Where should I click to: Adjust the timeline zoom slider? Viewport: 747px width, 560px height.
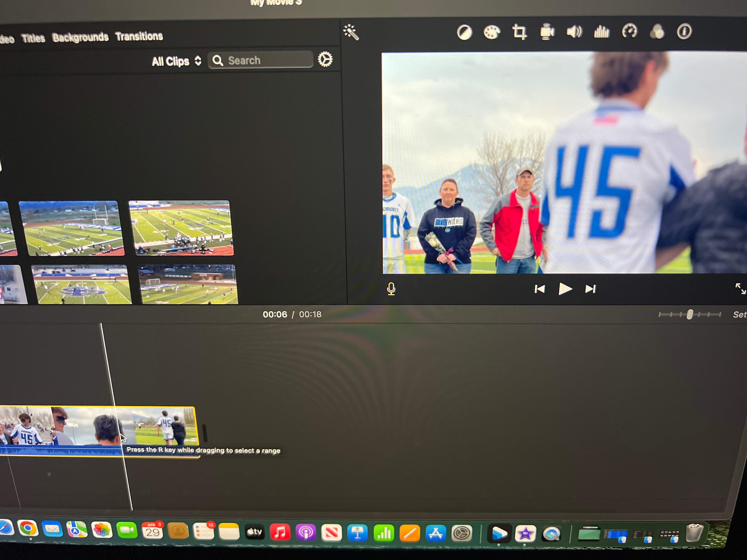[689, 315]
